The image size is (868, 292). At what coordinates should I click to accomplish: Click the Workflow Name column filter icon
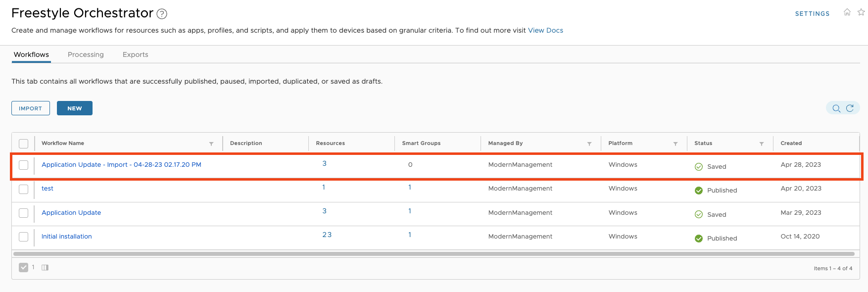pos(211,144)
